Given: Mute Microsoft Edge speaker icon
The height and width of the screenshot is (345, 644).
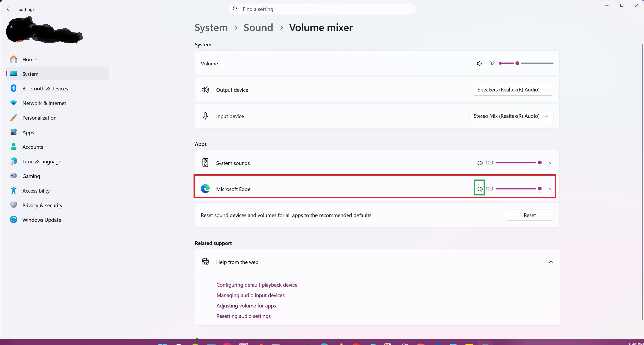Looking at the screenshot, I should click(x=479, y=189).
